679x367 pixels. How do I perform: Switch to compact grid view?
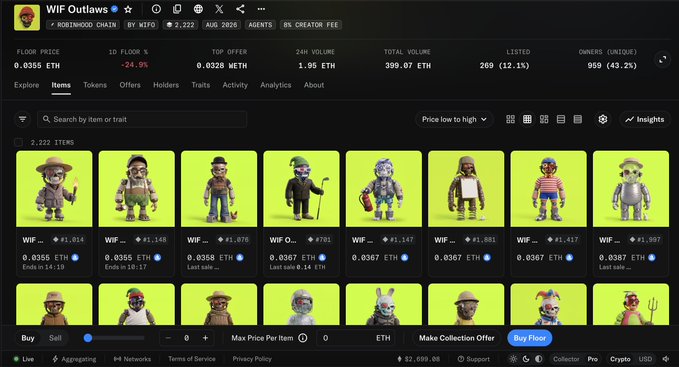click(x=527, y=119)
